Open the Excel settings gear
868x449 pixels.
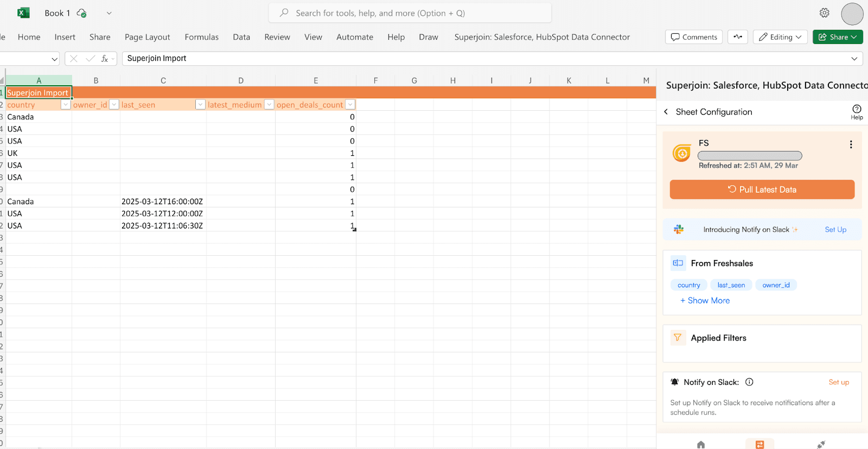pyautogui.click(x=825, y=13)
